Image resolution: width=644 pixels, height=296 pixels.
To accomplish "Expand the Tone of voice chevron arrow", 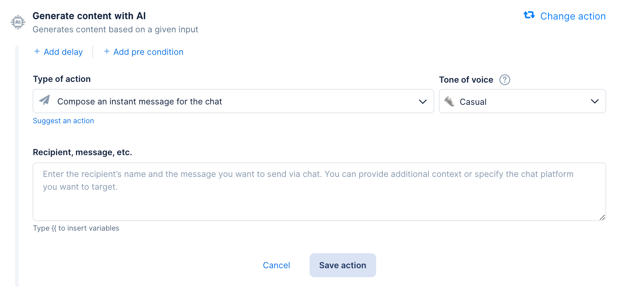I will click(x=594, y=101).
